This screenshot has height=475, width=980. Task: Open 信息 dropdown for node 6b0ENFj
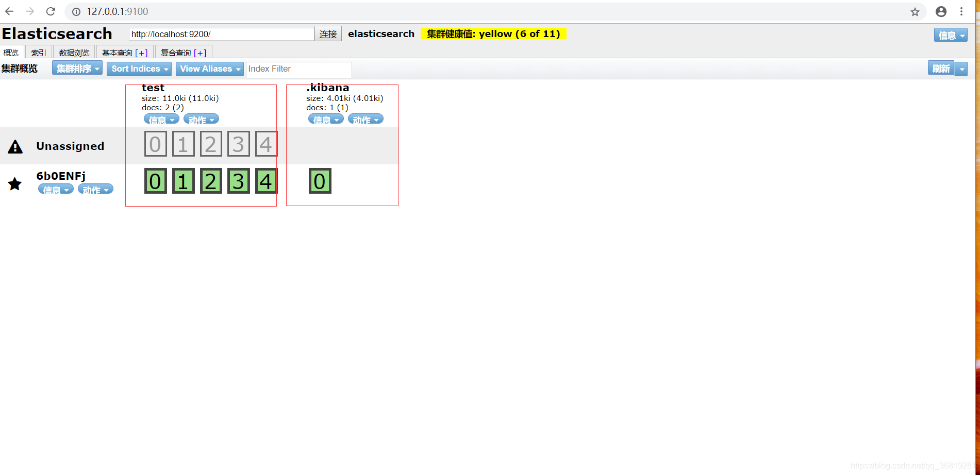56,190
